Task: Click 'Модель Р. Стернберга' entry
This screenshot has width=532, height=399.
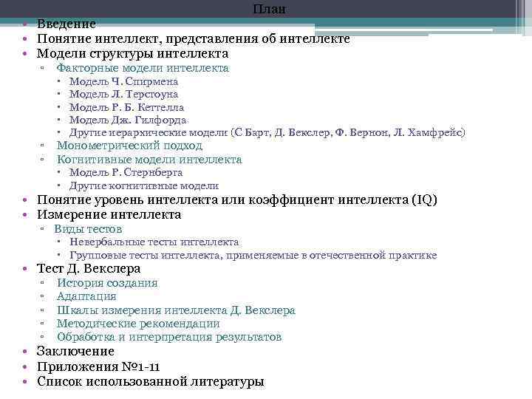Action: coord(126,172)
